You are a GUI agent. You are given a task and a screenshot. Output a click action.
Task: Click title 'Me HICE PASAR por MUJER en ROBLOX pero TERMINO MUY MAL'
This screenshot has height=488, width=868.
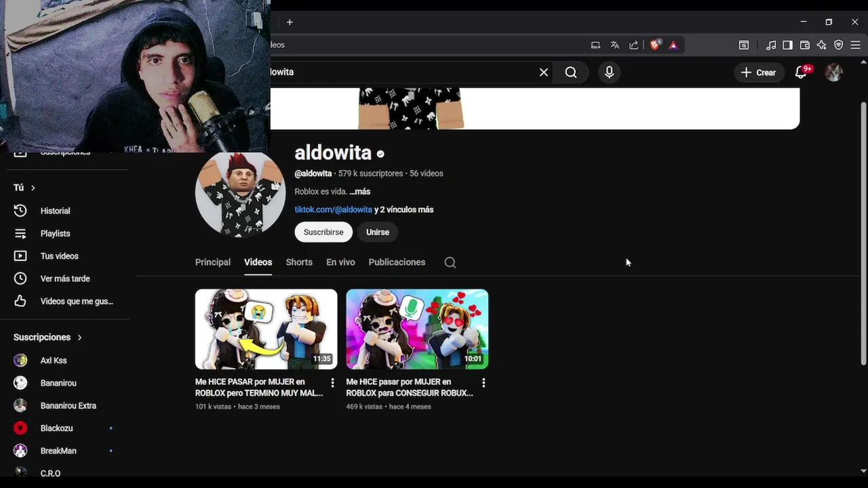pyautogui.click(x=259, y=388)
